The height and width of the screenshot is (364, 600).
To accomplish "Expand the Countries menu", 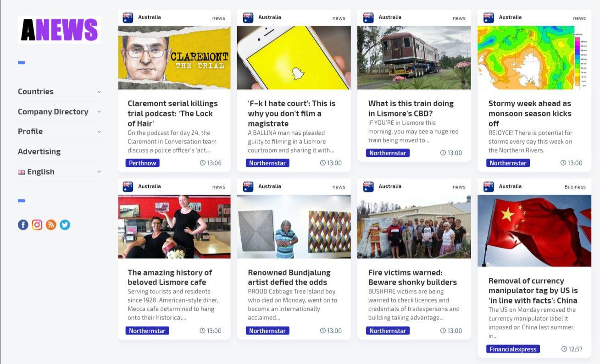I will coord(59,91).
